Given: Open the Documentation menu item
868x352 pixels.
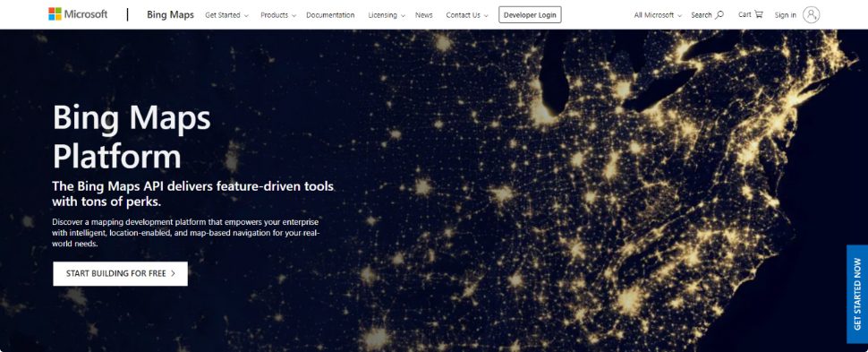Looking at the screenshot, I should pos(330,15).
